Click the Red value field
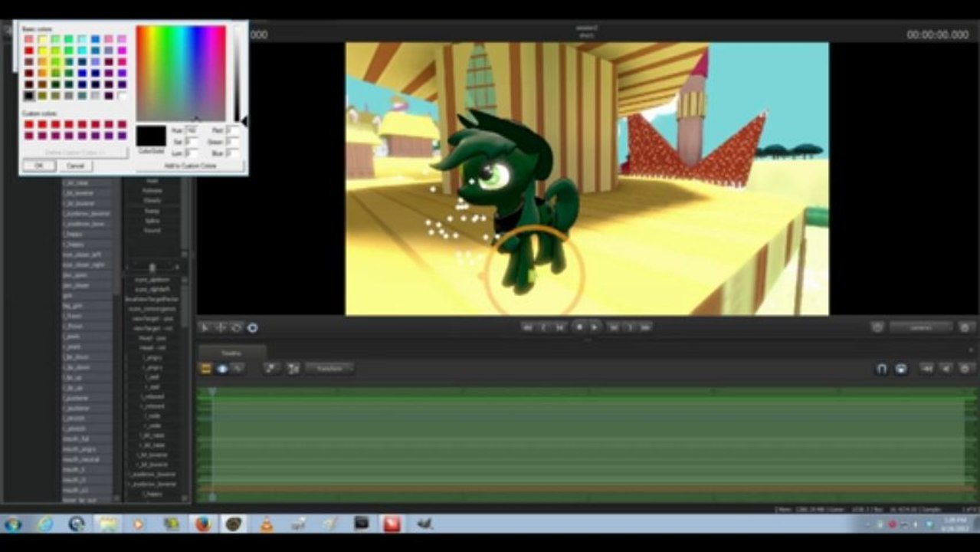 (x=232, y=130)
